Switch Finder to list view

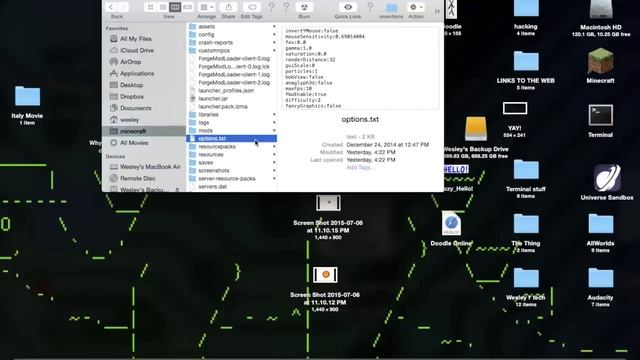162,7
